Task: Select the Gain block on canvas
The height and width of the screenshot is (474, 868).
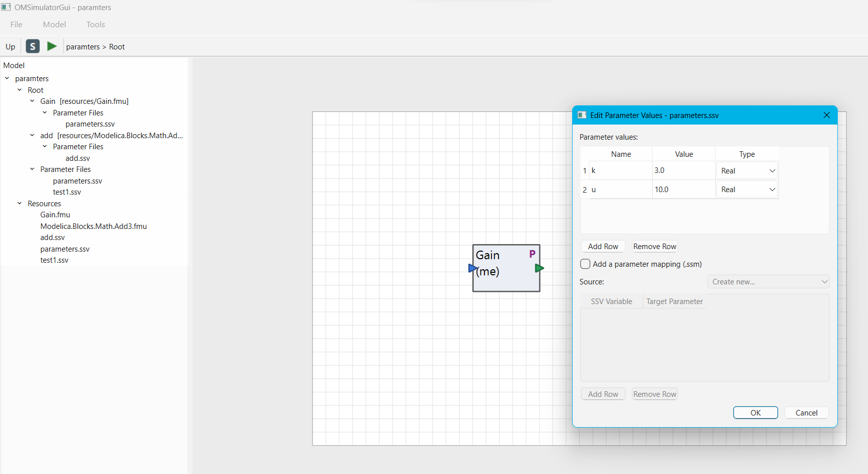Action: coord(506,268)
